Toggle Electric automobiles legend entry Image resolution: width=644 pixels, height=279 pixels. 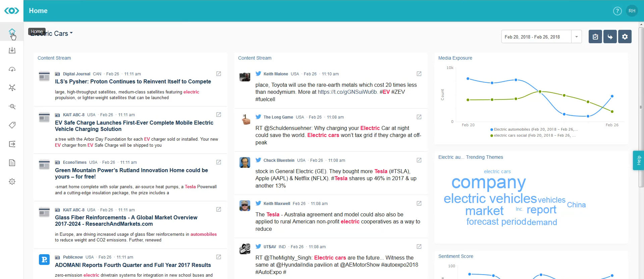pos(534,129)
